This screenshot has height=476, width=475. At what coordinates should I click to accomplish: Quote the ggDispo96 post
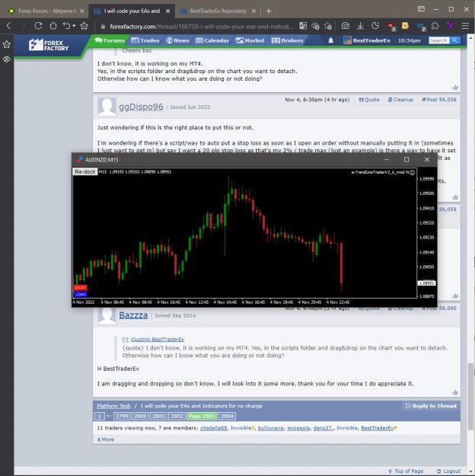(x=369, y=100)
